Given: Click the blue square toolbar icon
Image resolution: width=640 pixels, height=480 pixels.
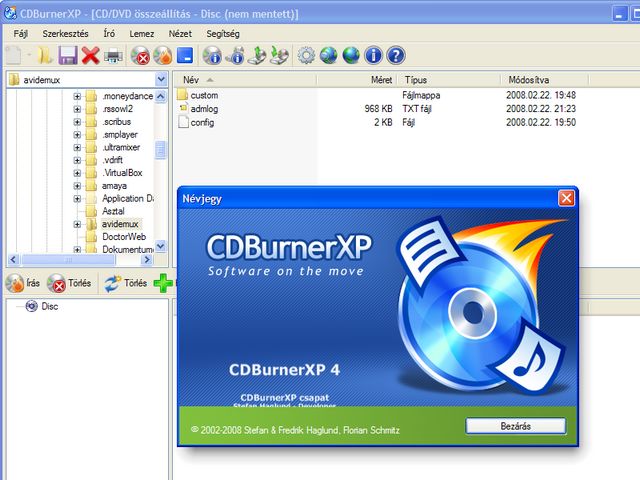Looking at the screenshot, I should (185, 55).
